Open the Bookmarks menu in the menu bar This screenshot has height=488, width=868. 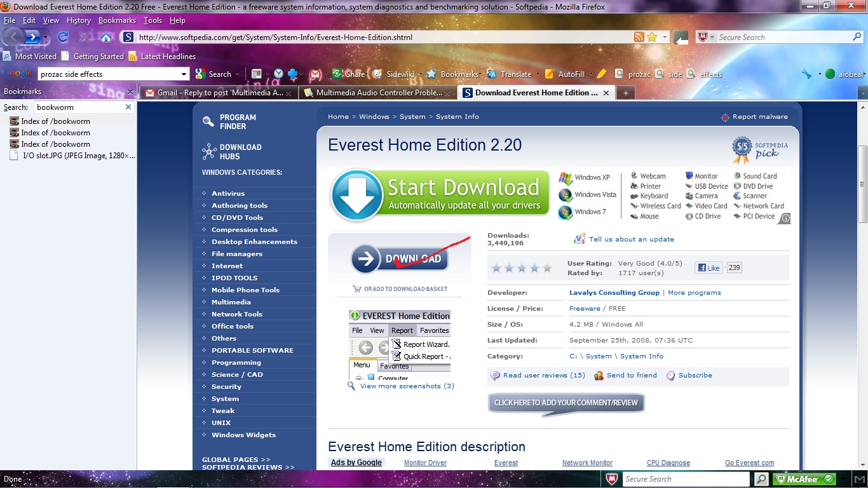[x=117, y=20]
